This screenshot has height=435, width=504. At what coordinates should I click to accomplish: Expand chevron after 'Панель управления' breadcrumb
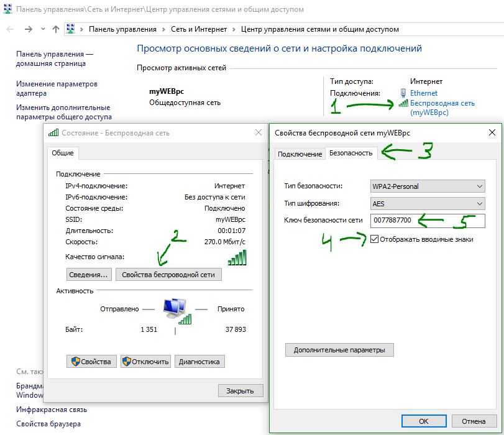tap(163, 30)
